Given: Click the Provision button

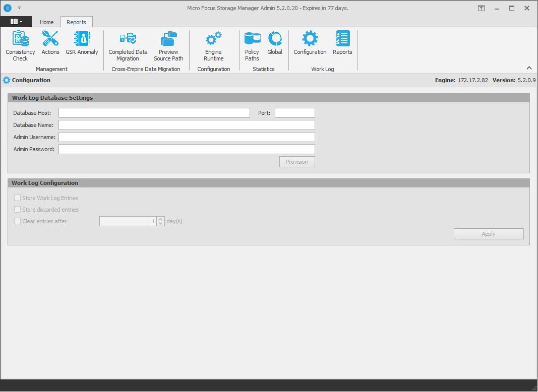Looking at the screenshot, I should [x=297, y=162].
